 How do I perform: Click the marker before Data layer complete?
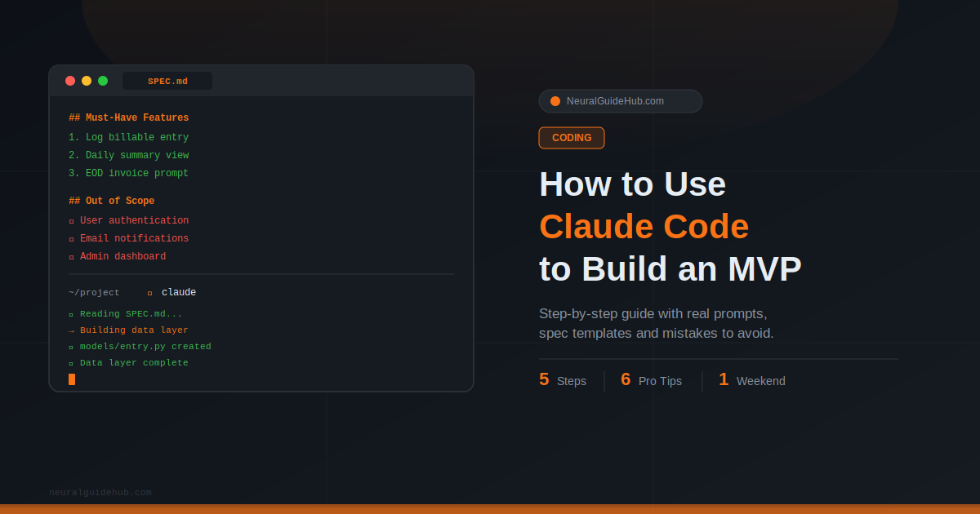tap(71, 363)
